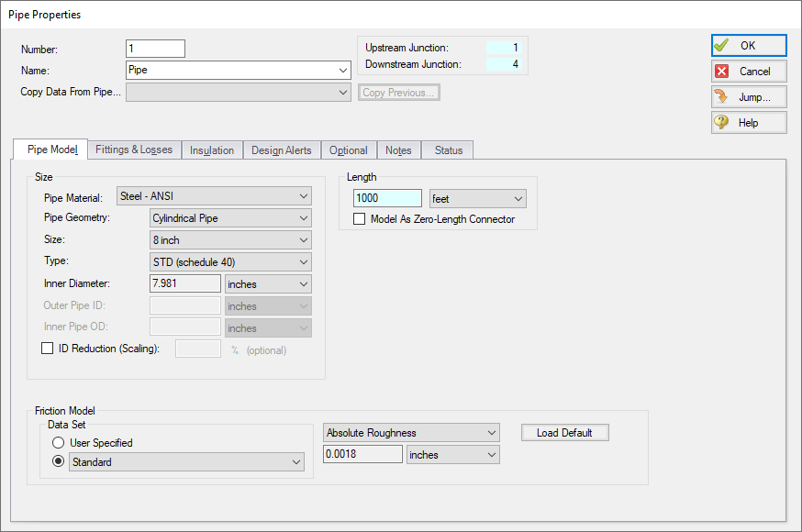Viewport: 802px width, 532px height.
Task: Open Help with the question mark icon
Action: 748,123
